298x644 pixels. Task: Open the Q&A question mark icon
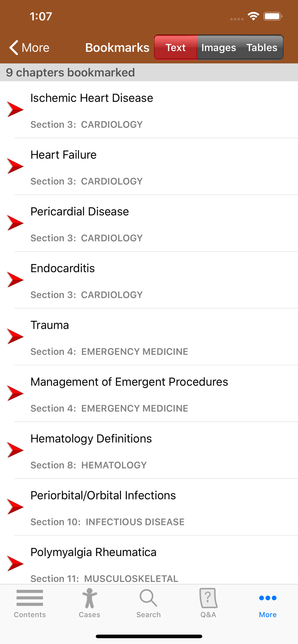point(208,598)
